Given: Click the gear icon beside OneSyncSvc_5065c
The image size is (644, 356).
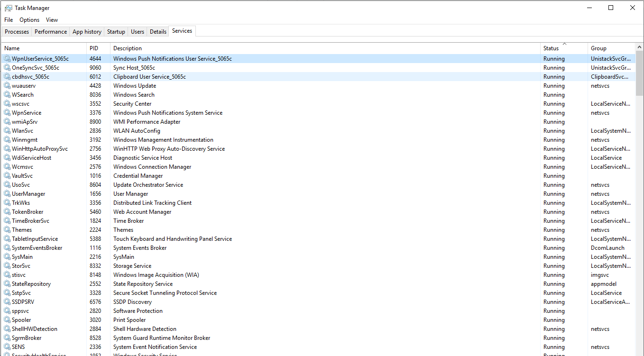Looking at the screenshot, I should click(x=7, y=68).
